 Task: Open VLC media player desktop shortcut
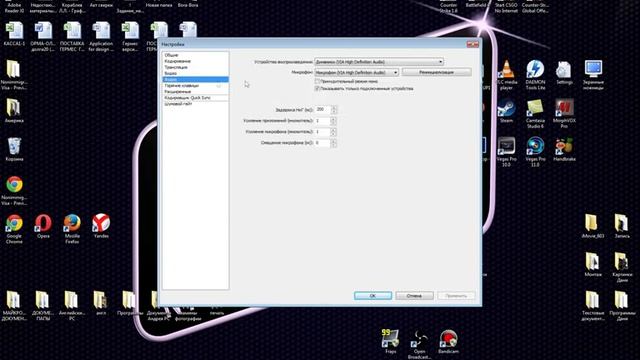tap(507, 69)
